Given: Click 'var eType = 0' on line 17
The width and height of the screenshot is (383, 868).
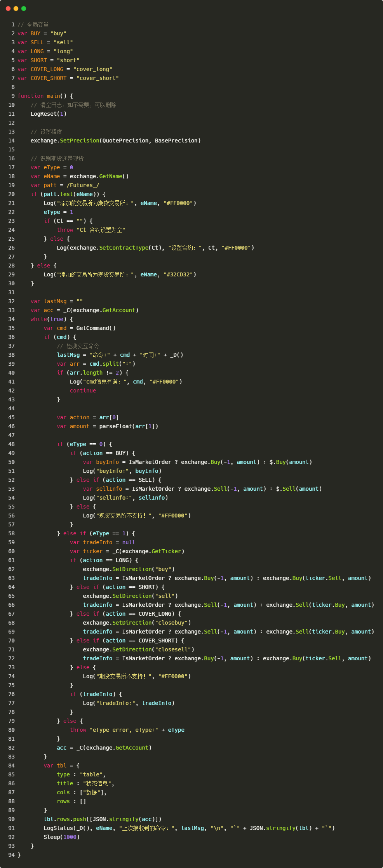Looking at the screenshot, I should point(52,167).
